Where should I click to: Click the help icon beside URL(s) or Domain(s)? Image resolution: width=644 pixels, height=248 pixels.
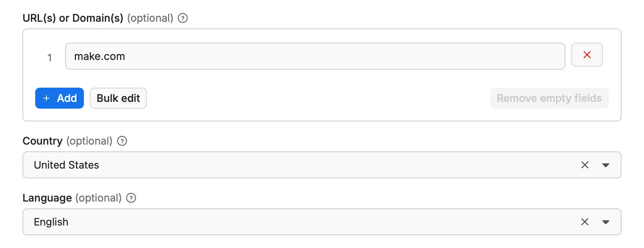(x=183, y=18)
